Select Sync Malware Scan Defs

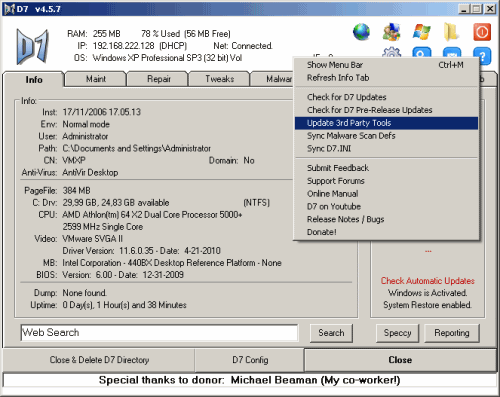[x=386, y=136]
